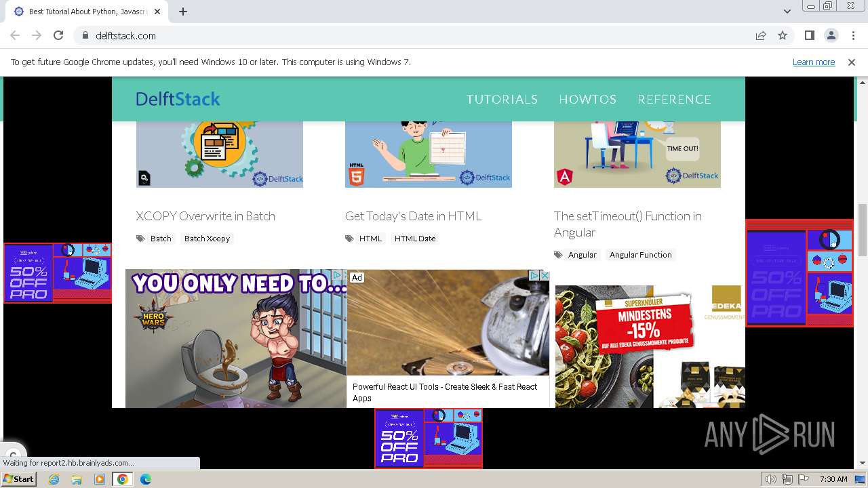868x488 pixels.
Task: Bookmark this page with the star icon
Action: 783,35
